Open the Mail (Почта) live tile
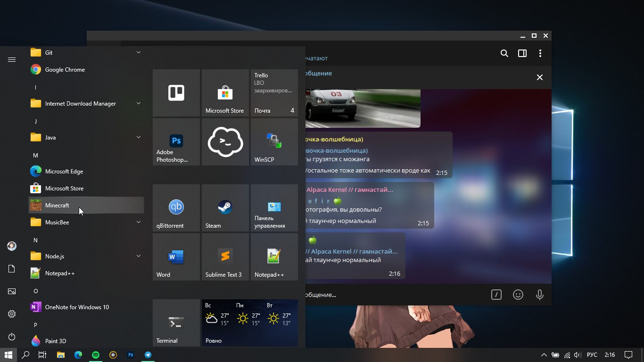 click(x=274, y=93)
